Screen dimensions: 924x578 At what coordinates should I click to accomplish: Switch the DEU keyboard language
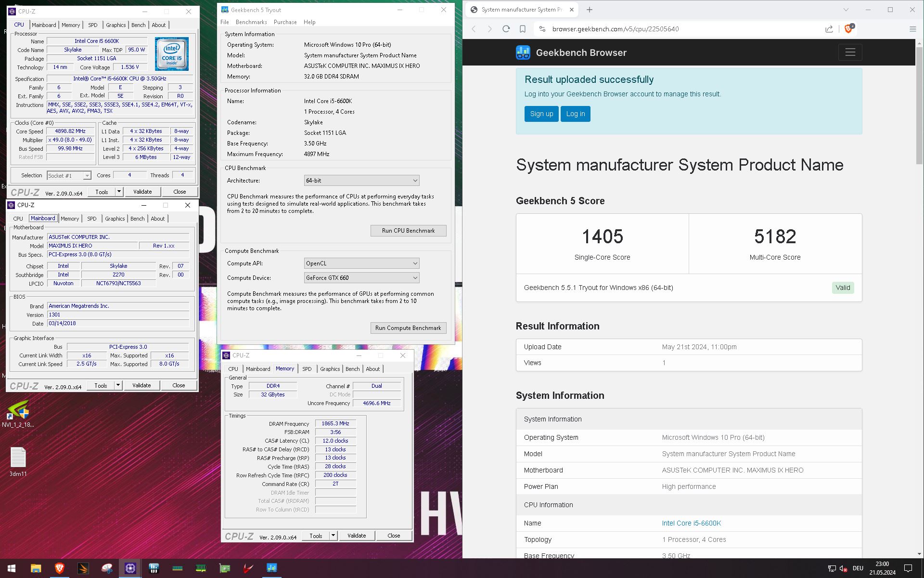[x=858, y=568]
